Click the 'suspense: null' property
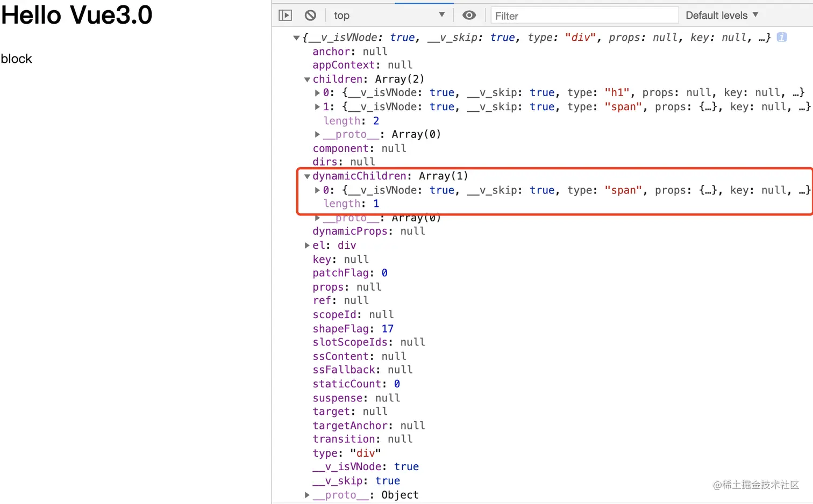 (x=356, y=398)
